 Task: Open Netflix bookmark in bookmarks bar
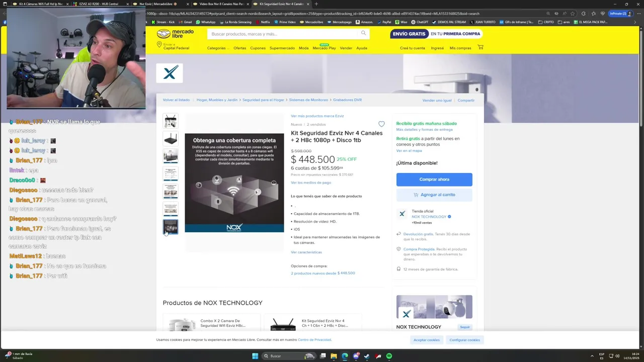pos(263,22)
